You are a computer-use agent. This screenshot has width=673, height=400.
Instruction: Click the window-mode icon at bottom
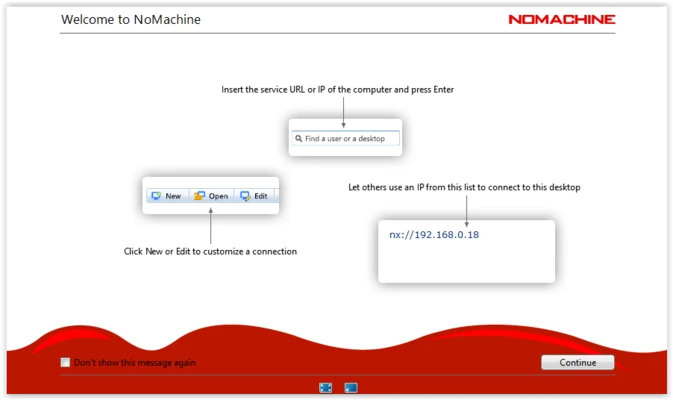[x=351, y=388]
